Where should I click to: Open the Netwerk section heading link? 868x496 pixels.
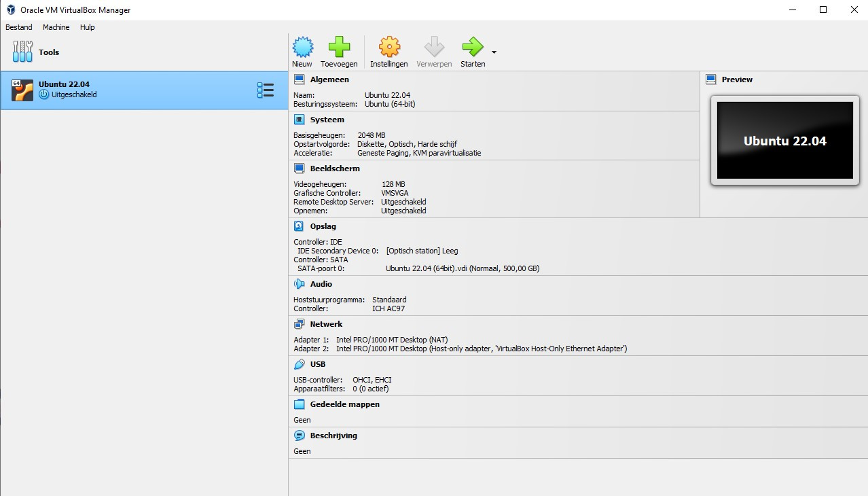point(326,324)
